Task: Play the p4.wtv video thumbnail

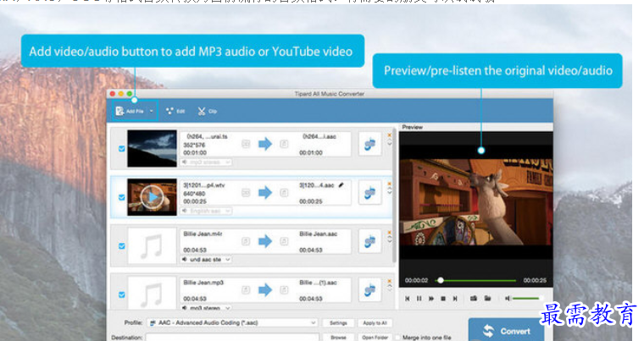Action: click(152, 197)
